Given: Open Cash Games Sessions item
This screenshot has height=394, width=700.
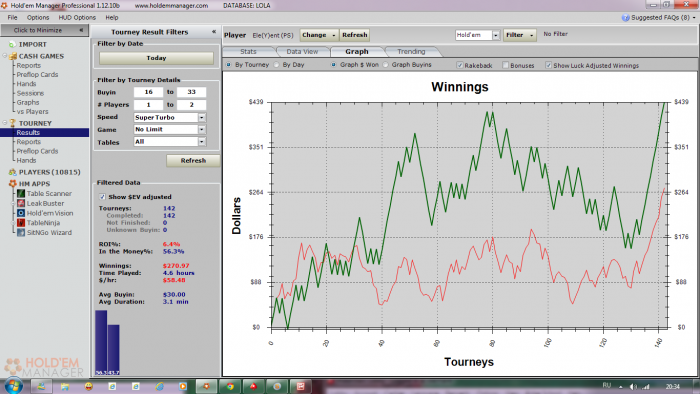Looking at the screenshot, I should pos(30,93).
